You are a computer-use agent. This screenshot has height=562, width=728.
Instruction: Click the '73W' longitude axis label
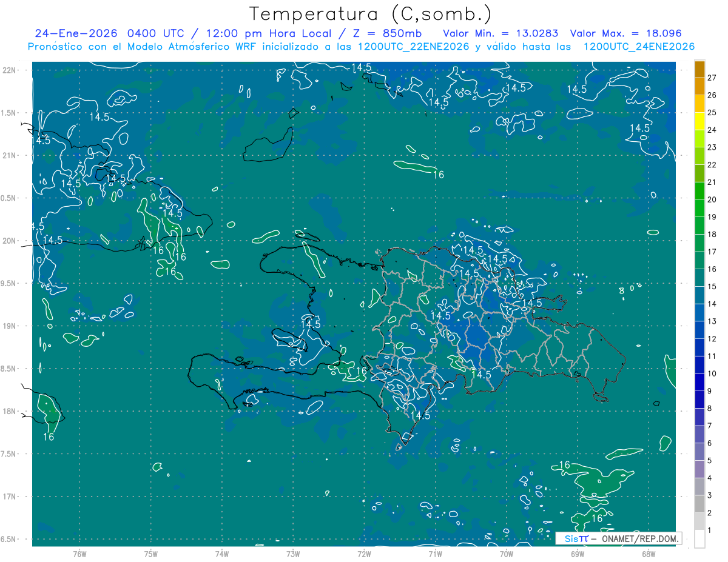pos(293,554)
